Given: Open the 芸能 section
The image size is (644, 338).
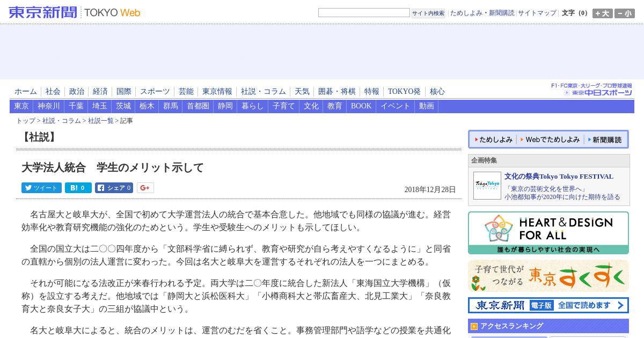Looking at the screenshot, I should pyautogui.click(x=186, y=91).
